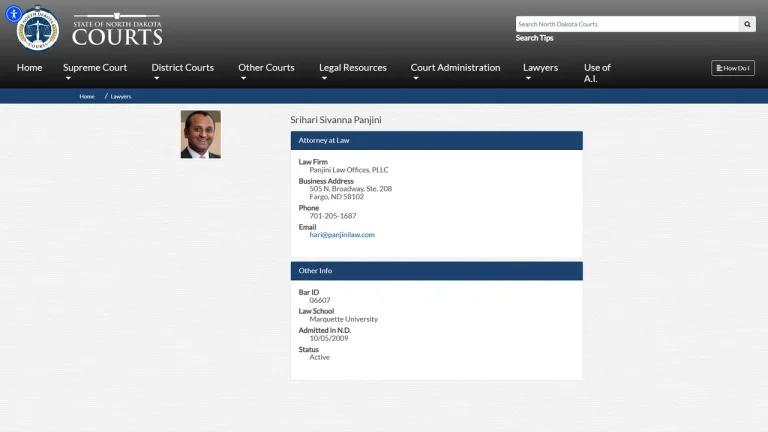This screenshot has height=432, width=768.
Task: Click the Active status value
Action: (319, 357)
